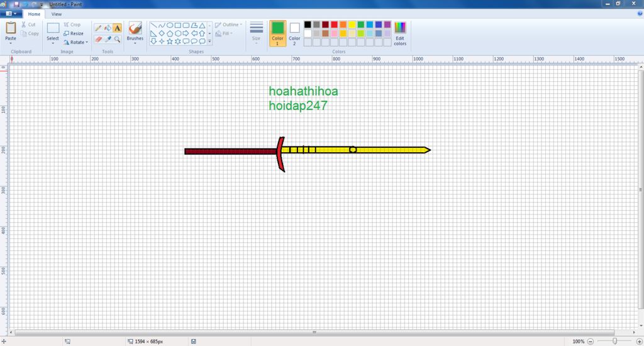Pick the purple color swatch
This screenshot has height=346, width=644.
pos(387,25)
